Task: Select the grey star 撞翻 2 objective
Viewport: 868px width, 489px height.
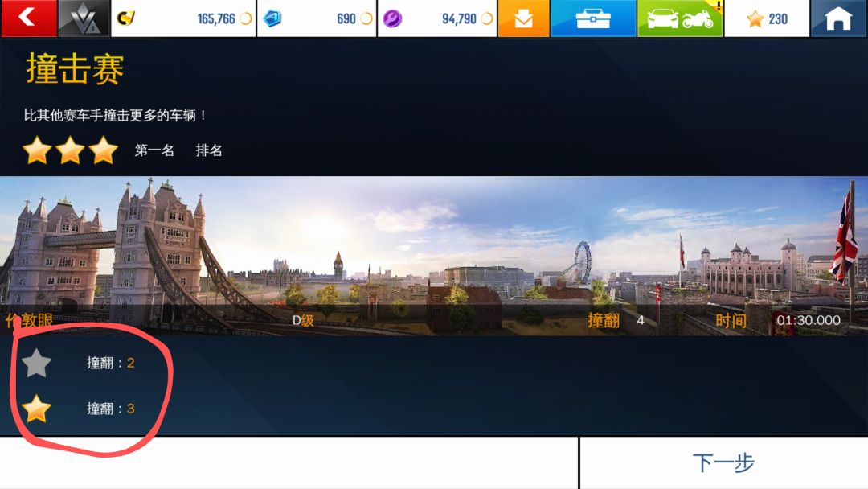Action: [x=78, y=363]
